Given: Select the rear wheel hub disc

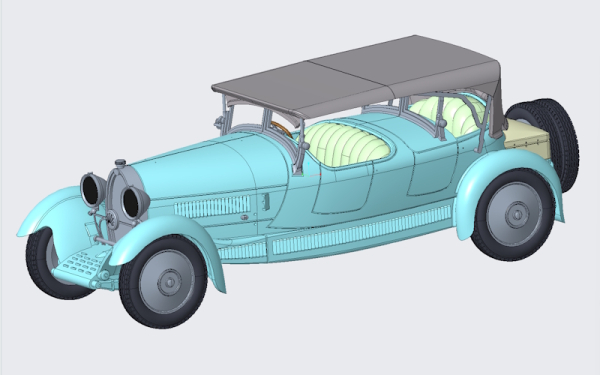Looking at the screenshot, I should pos(514,214).
